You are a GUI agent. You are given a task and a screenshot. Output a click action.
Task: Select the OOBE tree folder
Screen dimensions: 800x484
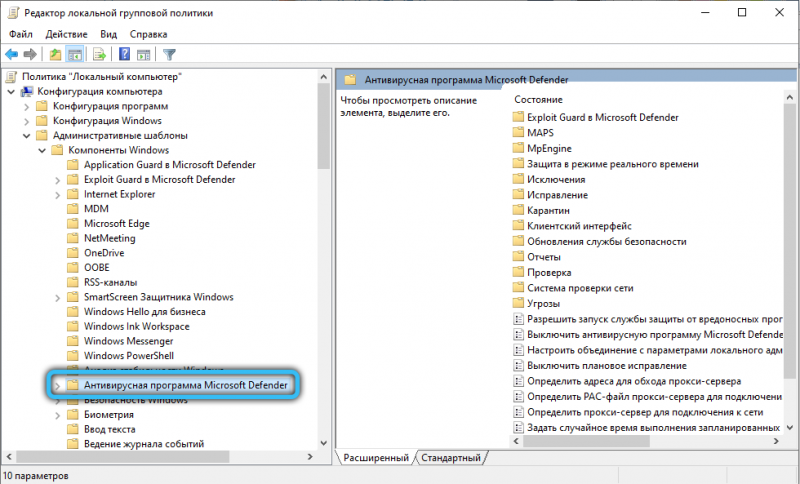point(96,267)
